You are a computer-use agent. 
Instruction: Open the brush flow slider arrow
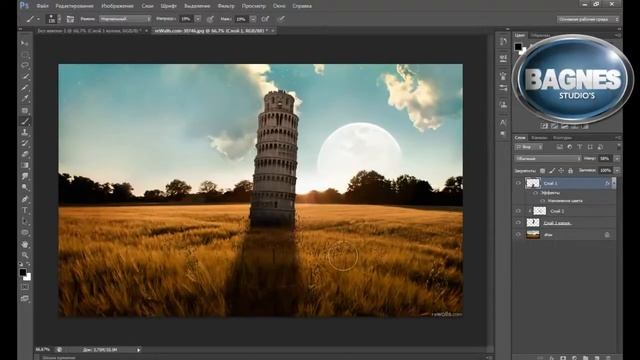[253, 19]
